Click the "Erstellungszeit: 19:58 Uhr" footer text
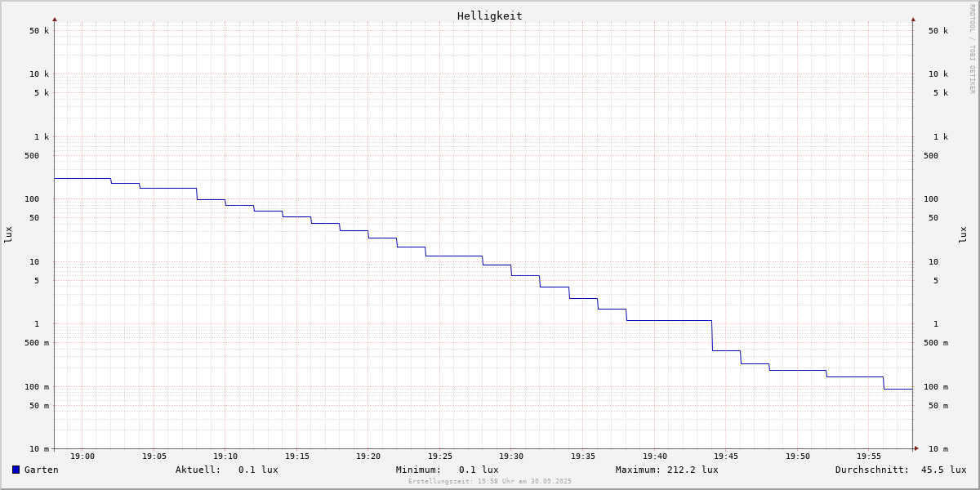980x490 pixels. coord(490,481)
